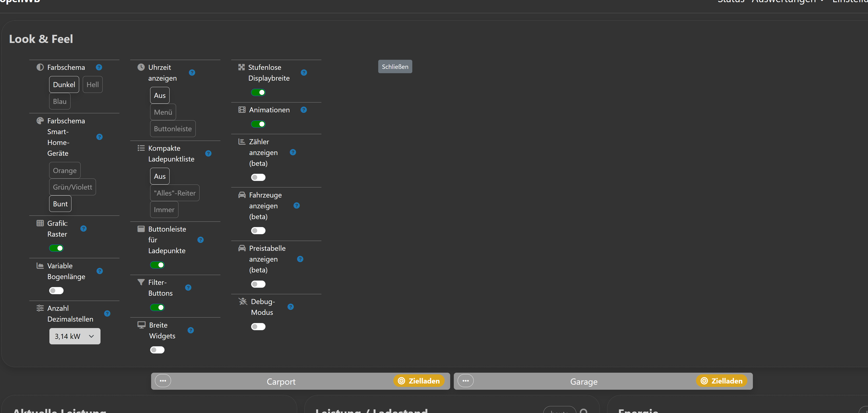Enable the Debug-Modus switch
Image resolution: width=868 pixels, height=413 pixels.
258,326
